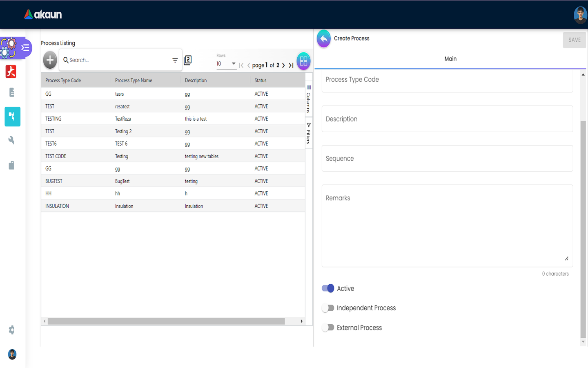Sort by Process Type Name column header

[134, 81]
